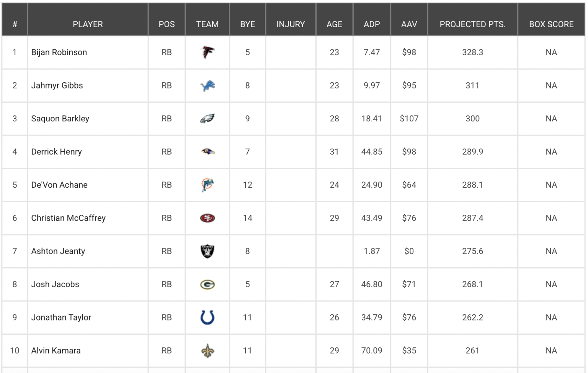588x373 pixels.
Task: Click the New Orleans Saints logo
Action: [x=207, y=351]
